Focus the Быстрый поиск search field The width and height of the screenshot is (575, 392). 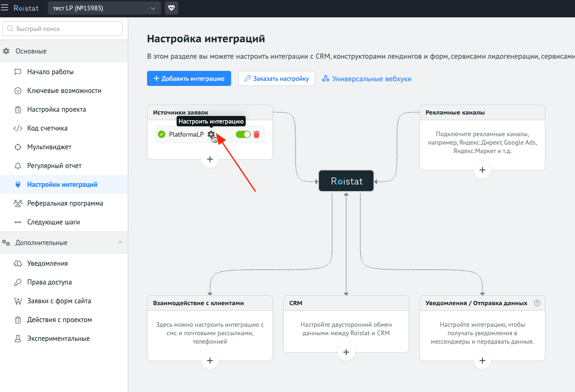pos(62,29)
